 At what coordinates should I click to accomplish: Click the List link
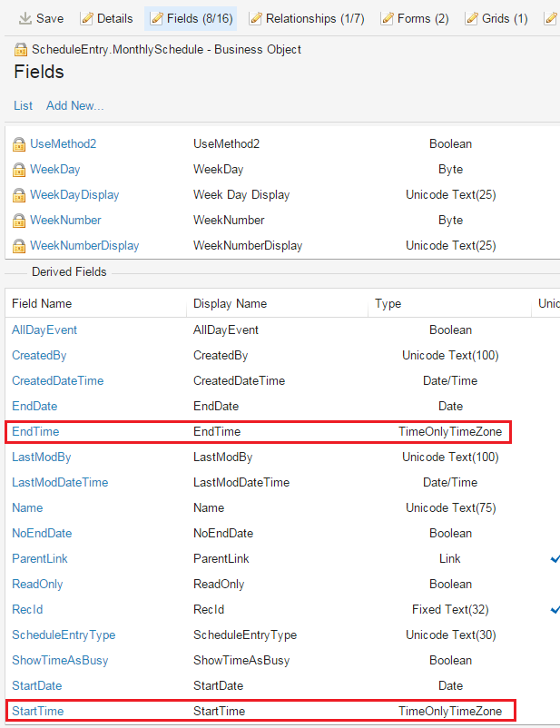[23, 106]
